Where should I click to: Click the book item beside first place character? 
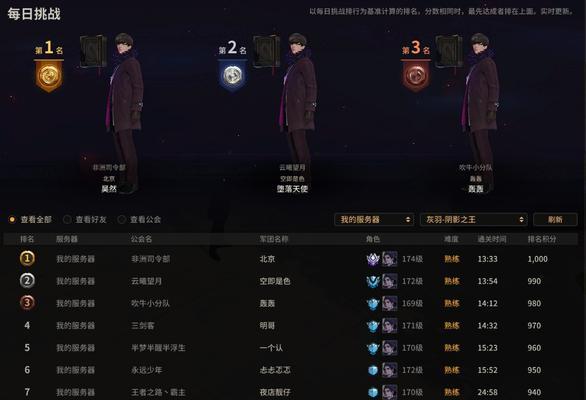(93, 51)
